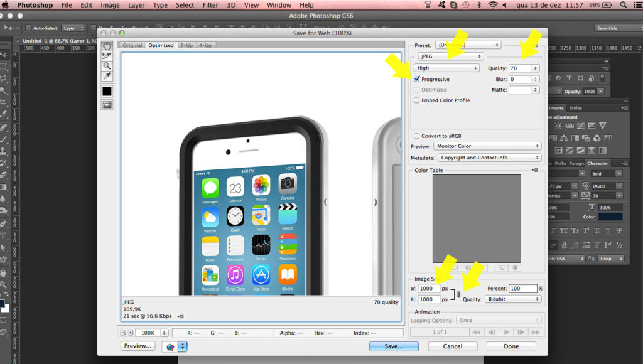The height and width of the screenshot is (364, 643).
Task: Open the Metadata Copyright and Contact Info dropdown
Action: pyautogui.click(x=490, y=158)
